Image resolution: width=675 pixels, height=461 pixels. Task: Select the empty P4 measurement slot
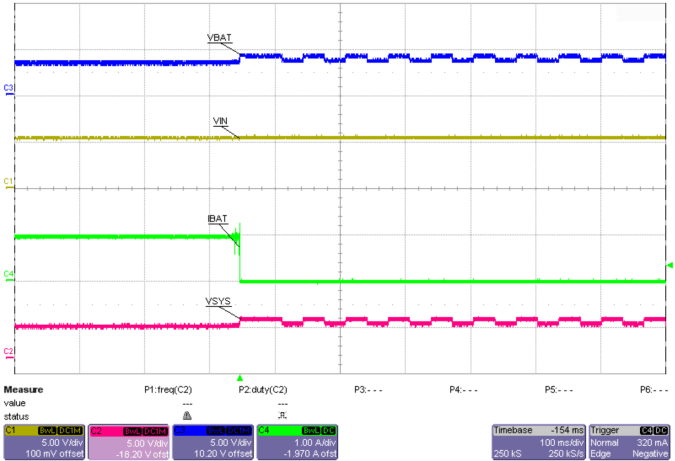(463, 390)
